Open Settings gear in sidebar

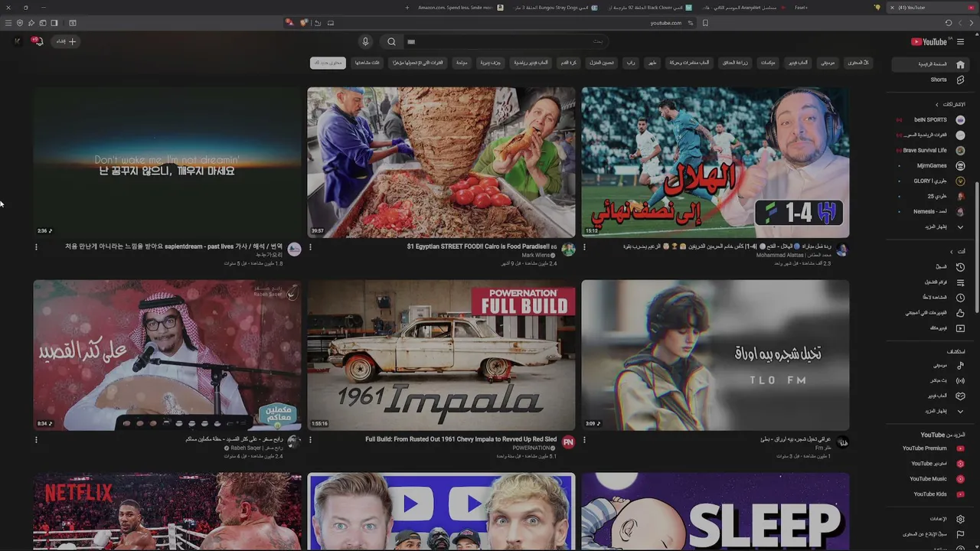tap(931, 519)
